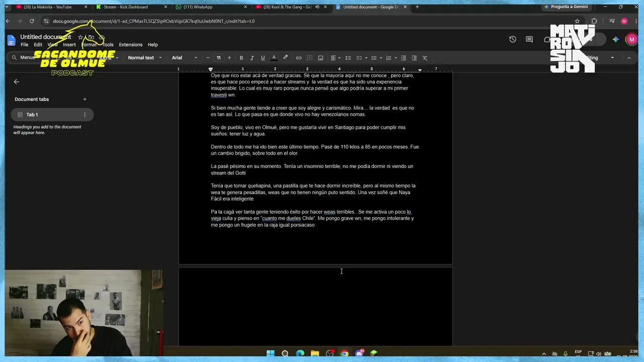The height and width of the screenshot is (362, 644).
Task: Toggle underline formatting
Action: point(263,58)
